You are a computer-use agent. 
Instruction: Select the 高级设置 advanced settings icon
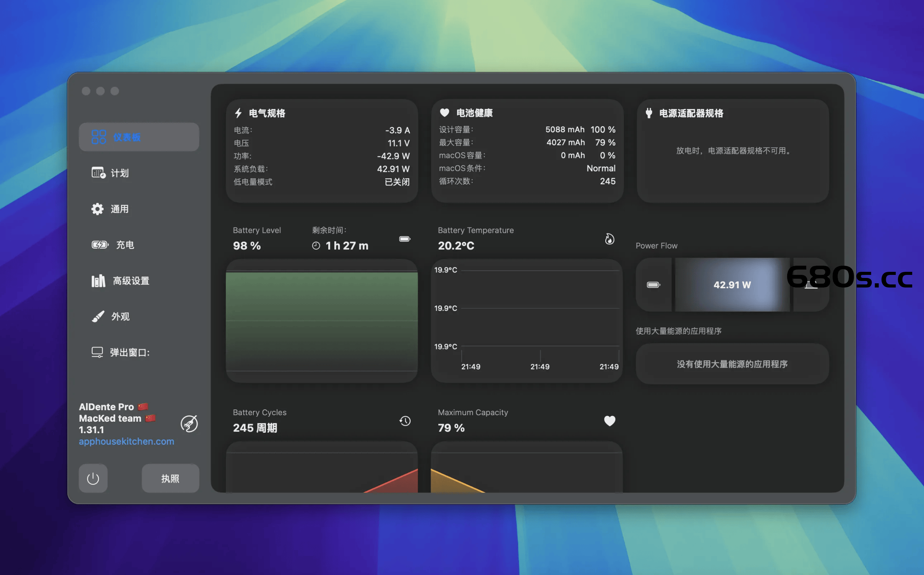(98, 280)
